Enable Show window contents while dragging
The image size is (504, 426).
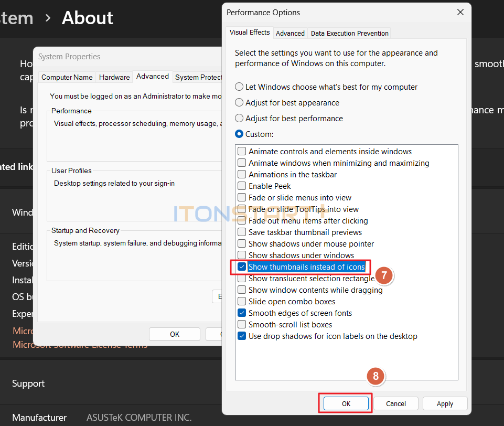pyautogui.click(x=242, y=290)
